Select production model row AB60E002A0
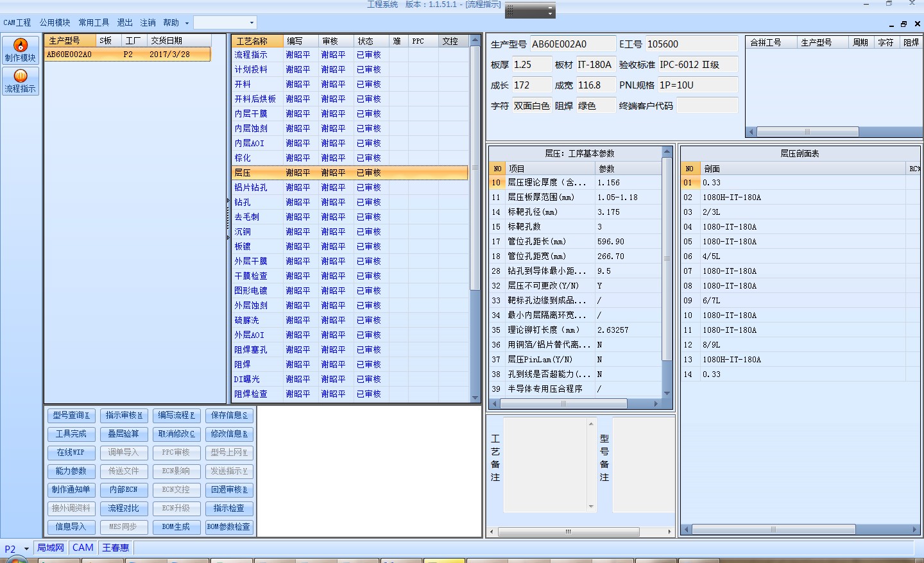Screen dimensions: 924x563 coord(128,55)
